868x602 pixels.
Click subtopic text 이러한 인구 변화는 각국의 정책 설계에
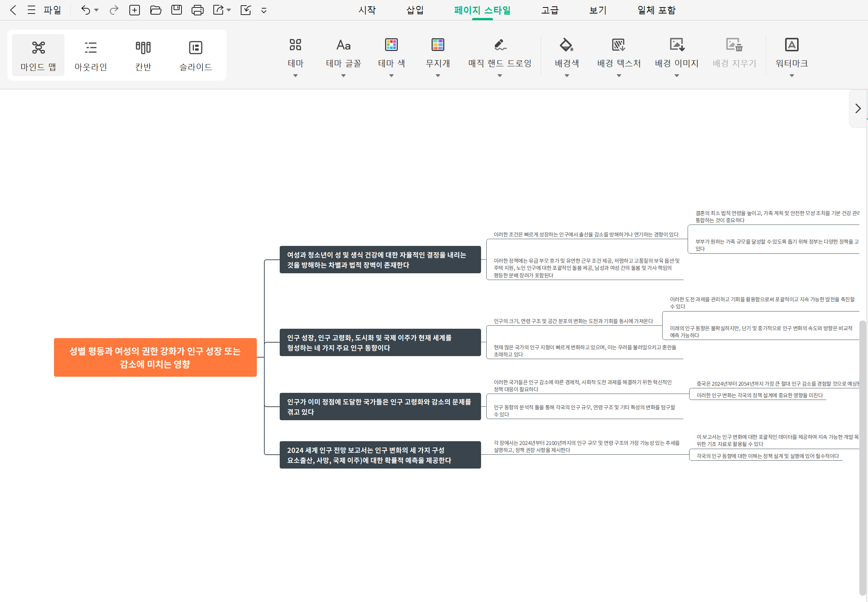759,395
